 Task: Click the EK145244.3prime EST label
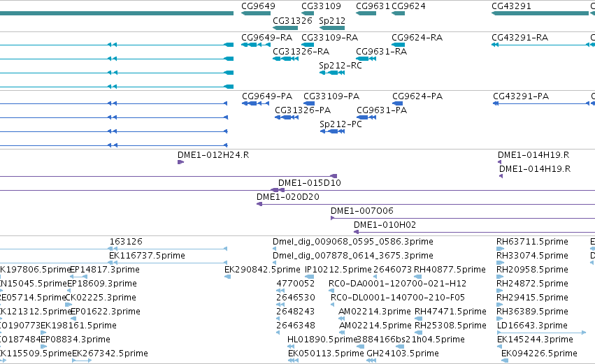pos(535,340)
